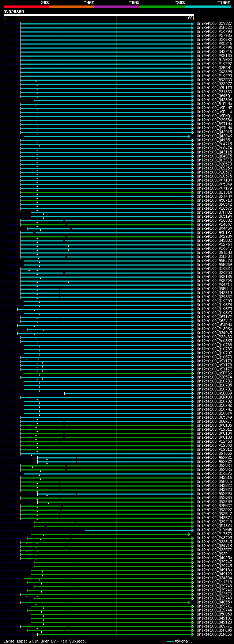This screenshot has height=644, width=234.
Task: Select the cyan ~100% legend segment
Action: point(208,7)
